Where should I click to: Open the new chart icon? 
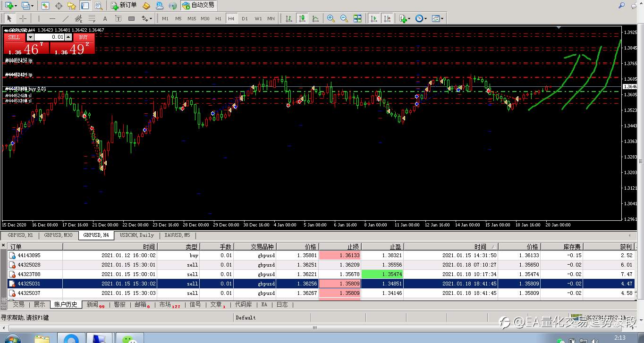pos(9,6)
